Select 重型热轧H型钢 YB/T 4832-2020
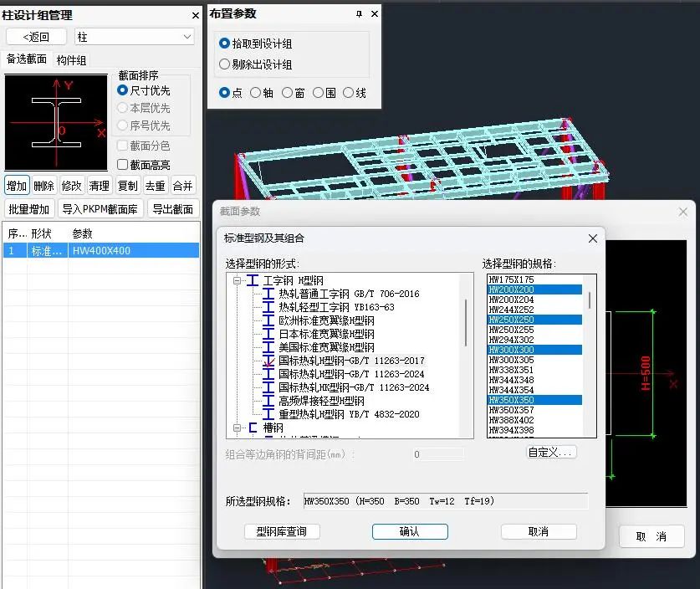 tap(349, 414)
